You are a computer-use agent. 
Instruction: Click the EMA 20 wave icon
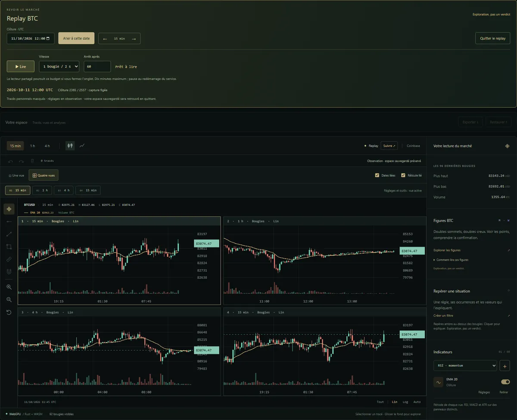coord(438,382)
